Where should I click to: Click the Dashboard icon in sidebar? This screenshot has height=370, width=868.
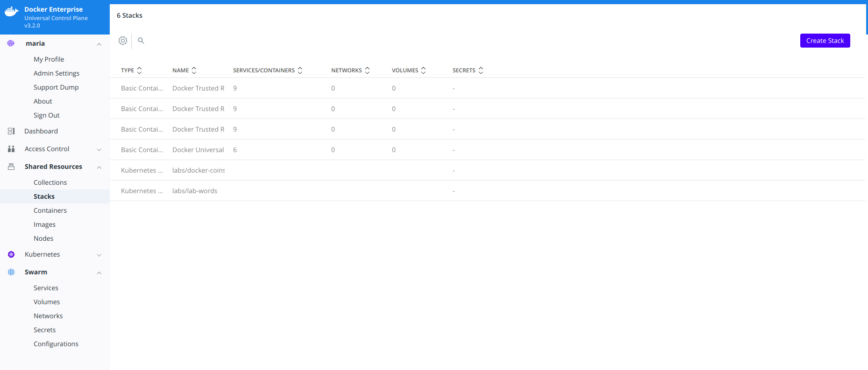click(x=11, y=131)
